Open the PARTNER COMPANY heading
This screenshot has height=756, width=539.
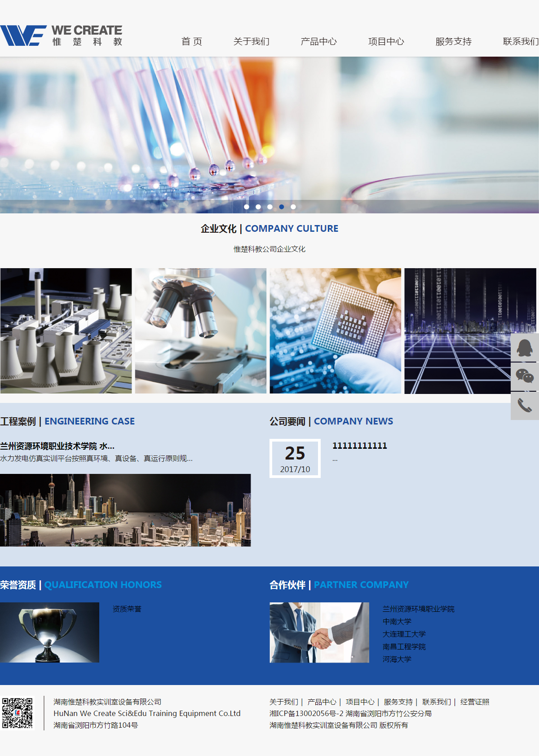click(x=339, y=585)
